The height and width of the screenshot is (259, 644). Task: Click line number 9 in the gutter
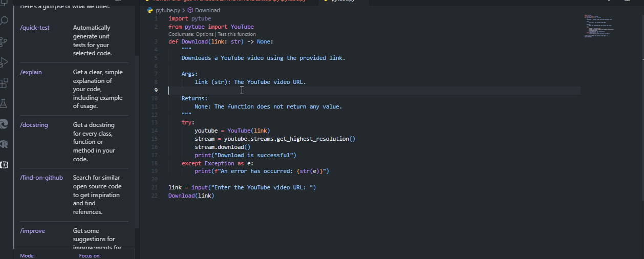(x=156, y=90)
